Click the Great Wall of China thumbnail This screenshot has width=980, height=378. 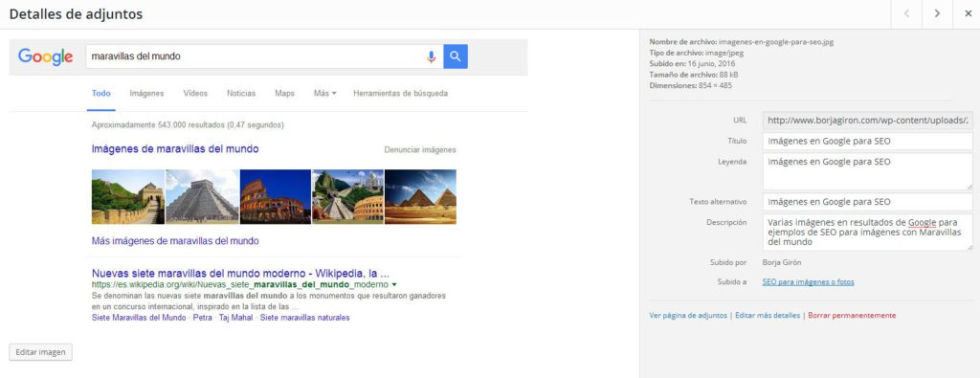point(127,197)
